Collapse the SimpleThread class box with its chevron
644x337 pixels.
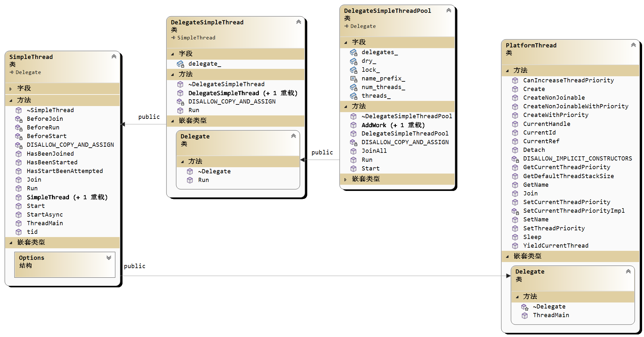pyautogui.click(x=114, y=56)
